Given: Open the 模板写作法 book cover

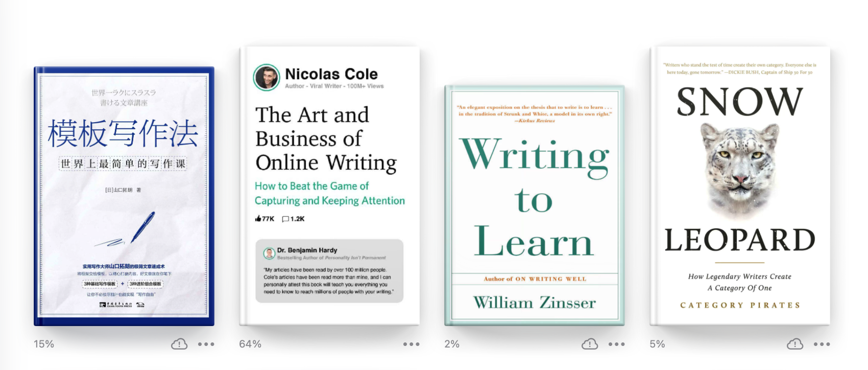Looking at the screenshot, I should coord(124,196).
